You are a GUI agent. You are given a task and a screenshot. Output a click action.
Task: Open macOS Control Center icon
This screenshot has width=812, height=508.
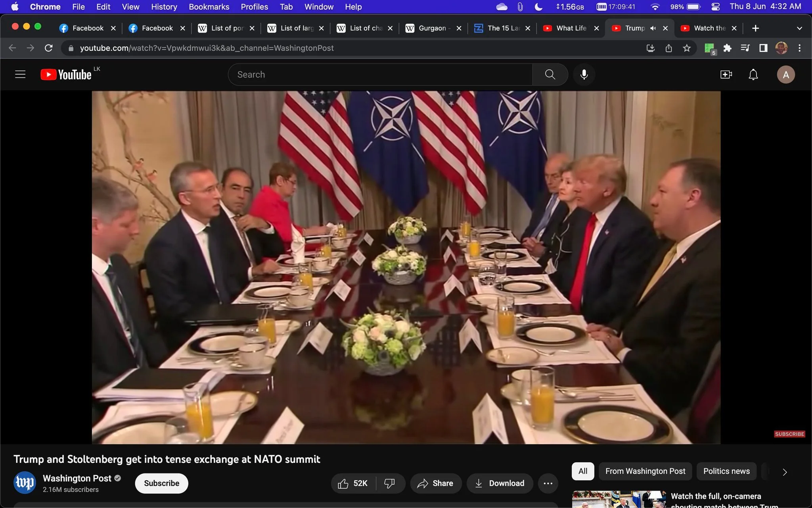click(x=715, y=7)
